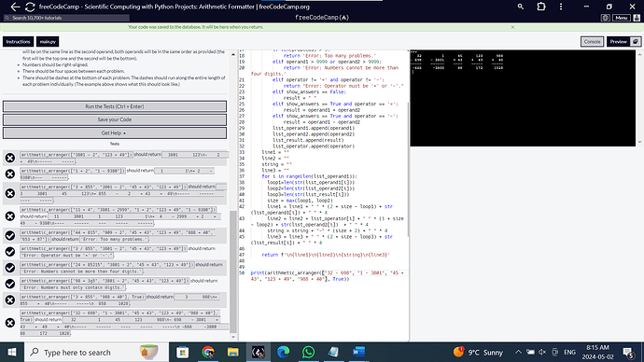644x362 pixels.
Task: Show hidden system tray icons
Action: [x=518, y=352]
